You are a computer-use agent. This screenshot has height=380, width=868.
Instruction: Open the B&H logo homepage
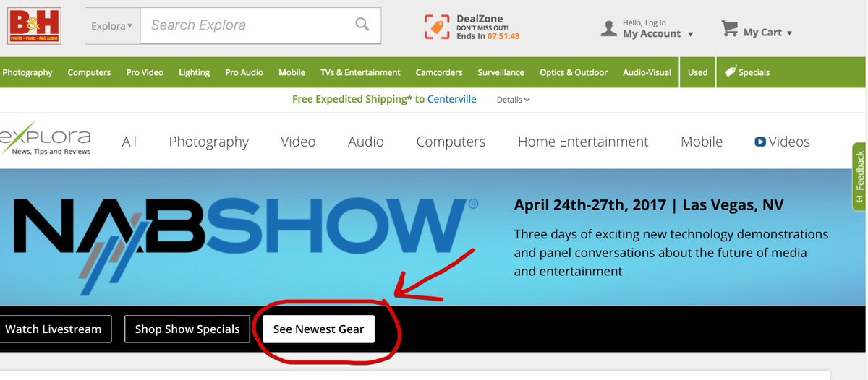click(34, 26)
